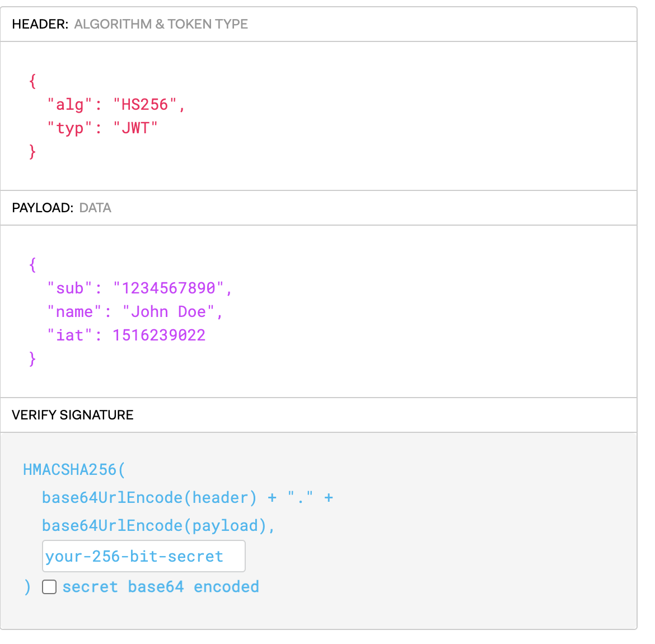Click the "JWT" type value
655x644 pixels.
click(135, 128)
